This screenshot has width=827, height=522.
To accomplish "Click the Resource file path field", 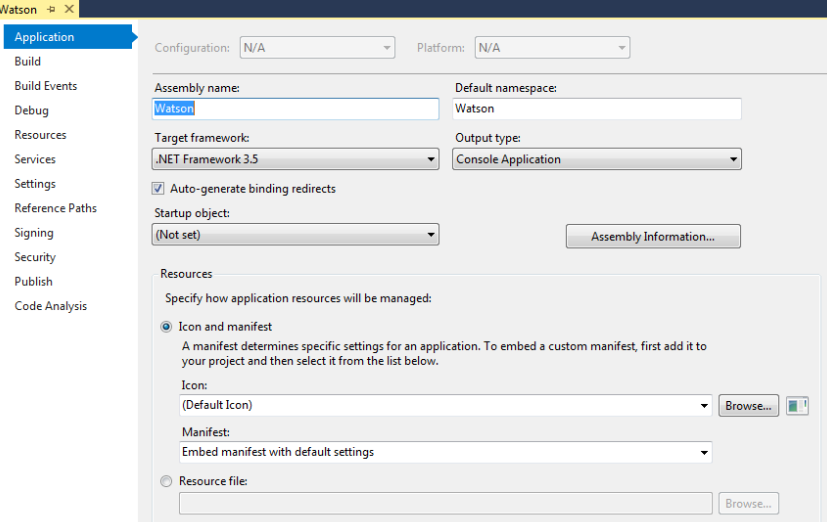I will [x=446, y=504].
